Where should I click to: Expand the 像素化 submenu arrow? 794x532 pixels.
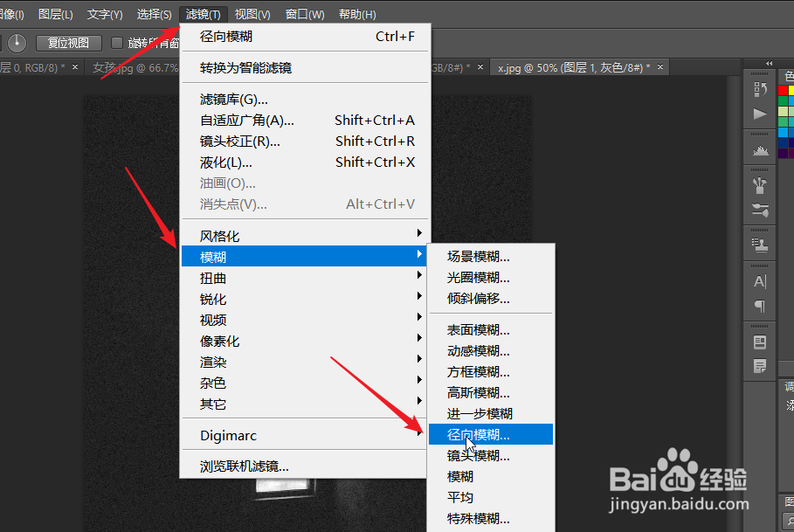(419, 337)
